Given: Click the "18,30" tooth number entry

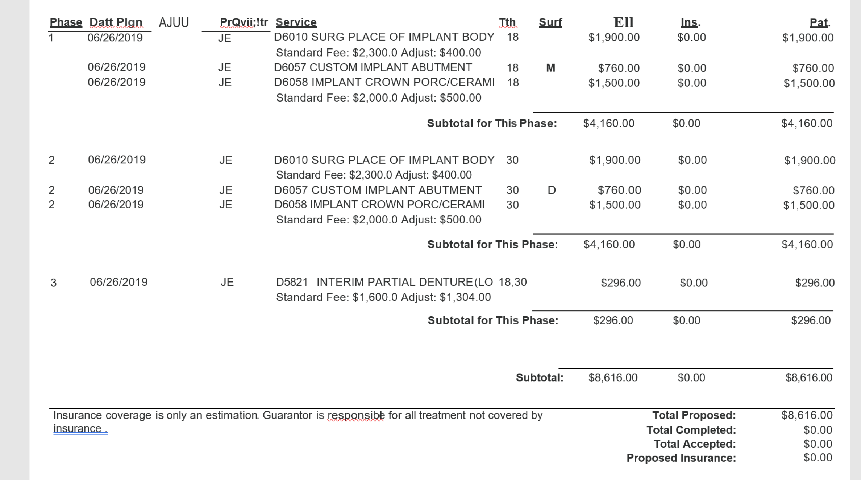Looking at the screenshot, I should click(513, 282).
